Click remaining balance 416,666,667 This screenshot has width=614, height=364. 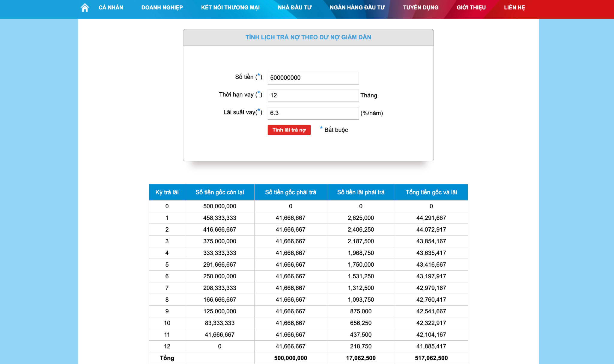[220, 229]
